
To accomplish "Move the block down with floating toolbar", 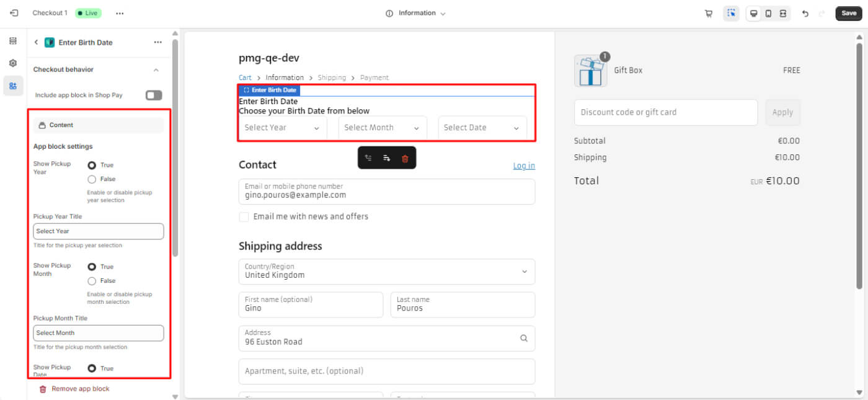I will (386, 158).
